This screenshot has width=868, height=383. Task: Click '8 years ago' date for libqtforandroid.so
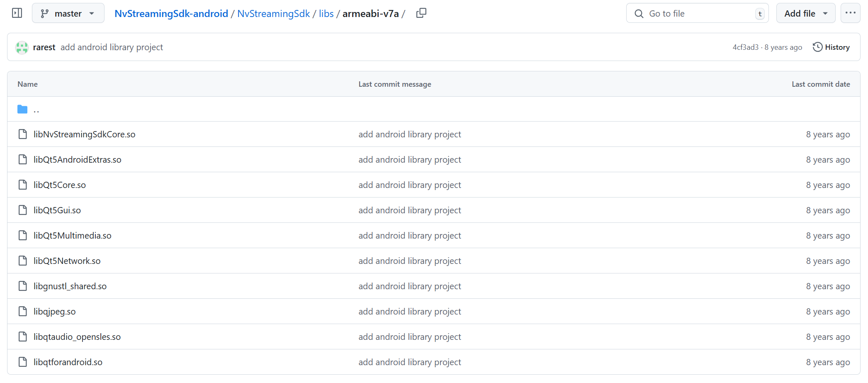(x=828, y=362)
